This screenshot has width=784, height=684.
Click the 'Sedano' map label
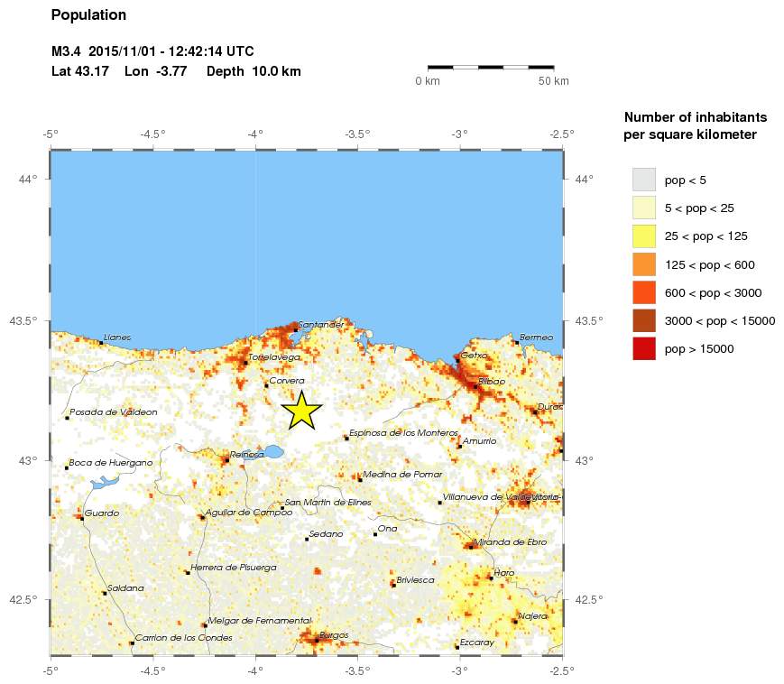(x=326, y=533)
